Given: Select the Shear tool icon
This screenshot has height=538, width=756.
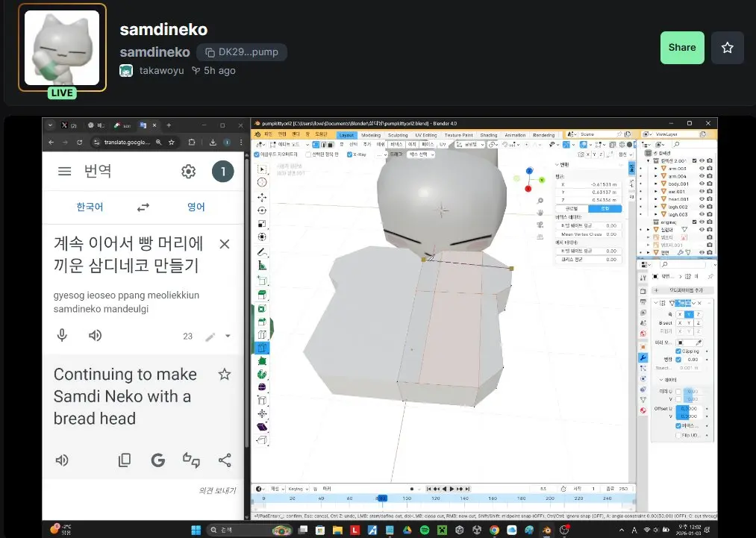Looking at the screenshot, I should click(x=262, y=427).
